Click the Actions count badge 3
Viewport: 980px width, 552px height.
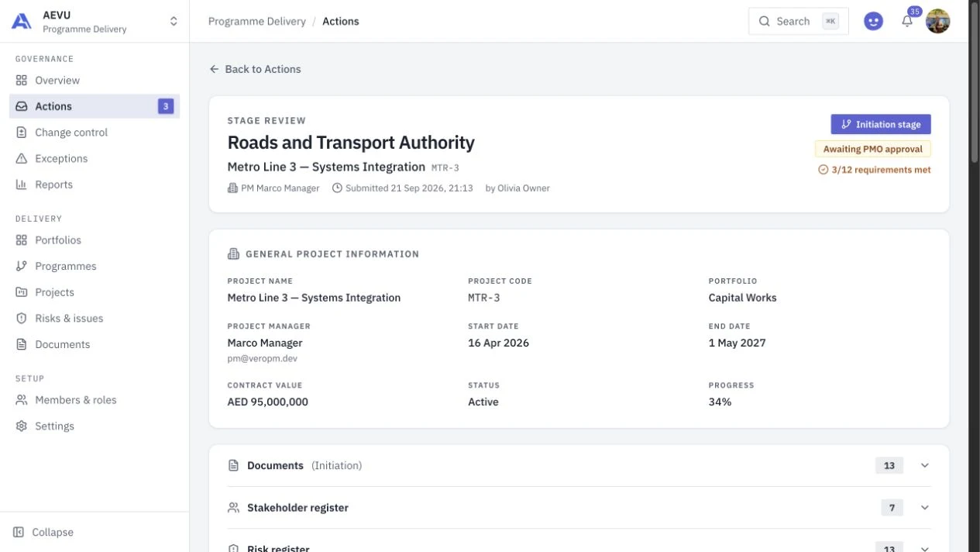(166, 106)
